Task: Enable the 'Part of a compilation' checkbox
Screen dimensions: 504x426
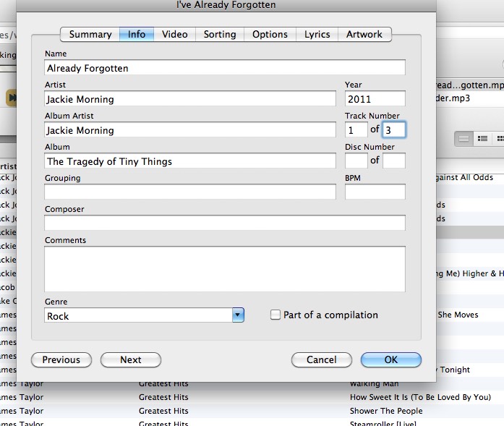Action: click(x=276, y=315)
